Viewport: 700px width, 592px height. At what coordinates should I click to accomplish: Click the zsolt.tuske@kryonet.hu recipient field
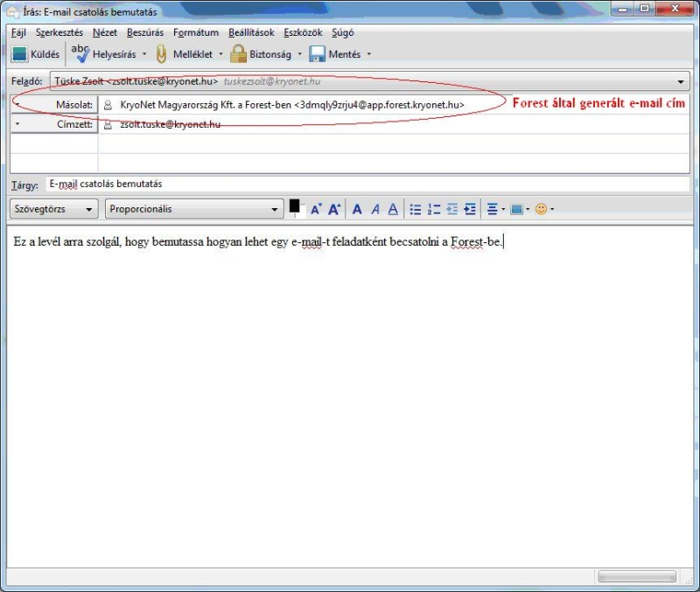click(x=393, y=124)
